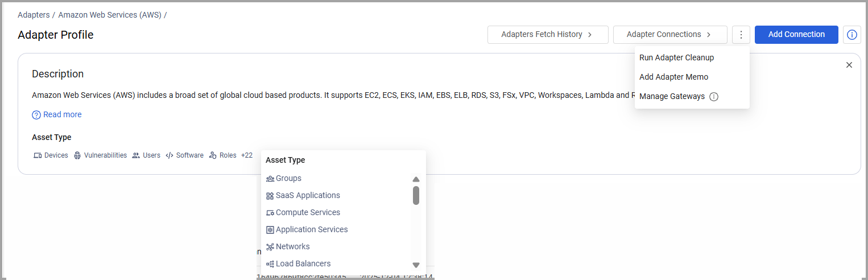Click the Load Balancers icon
868x280 pixels.
270,264
